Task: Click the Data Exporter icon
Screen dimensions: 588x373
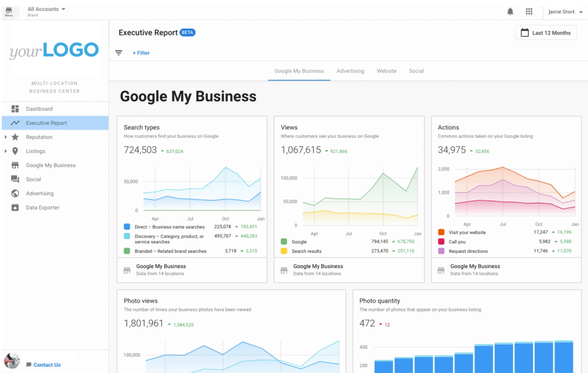Action: pos(15,208)
